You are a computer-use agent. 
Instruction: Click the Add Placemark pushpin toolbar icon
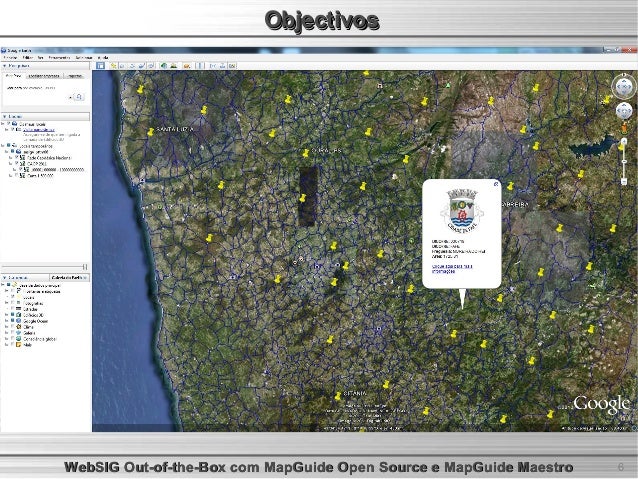[114, 66]
